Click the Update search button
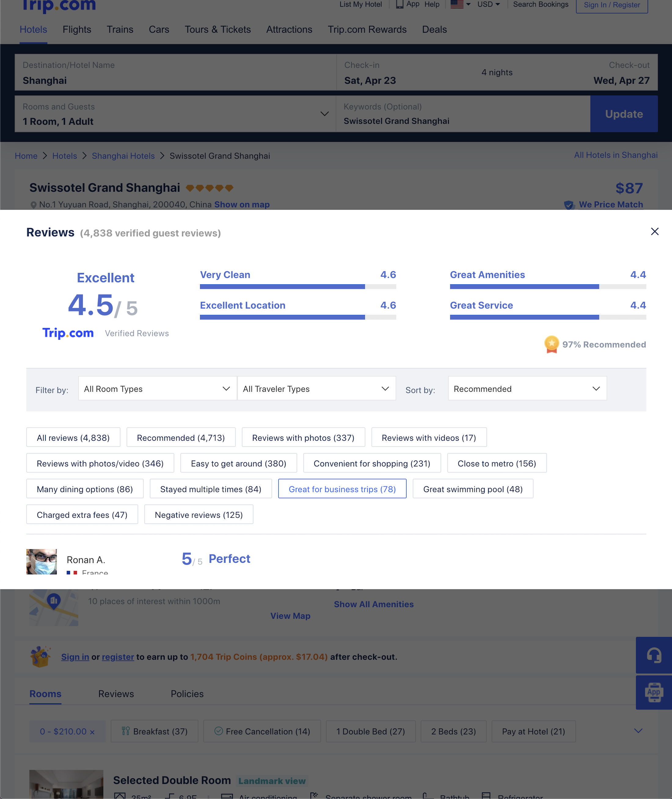This screenshot has height=799, width=672. (x=624, y=114)
